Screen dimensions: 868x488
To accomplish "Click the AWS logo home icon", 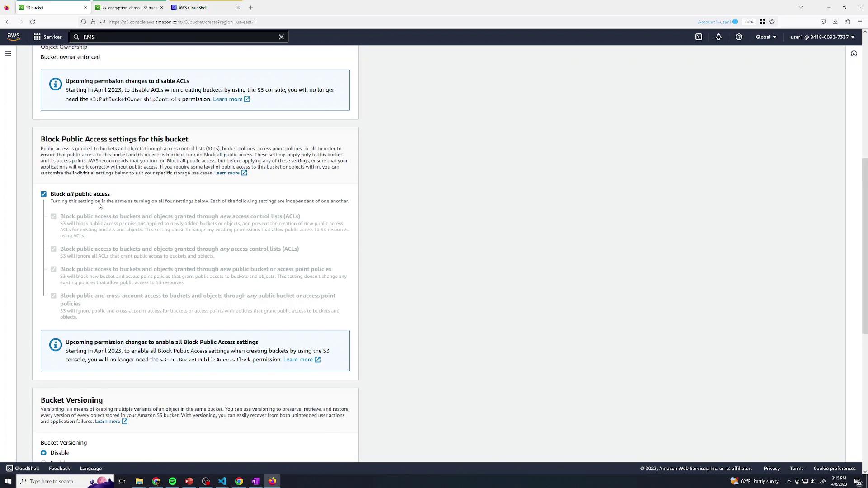I will tap(14, 37).
